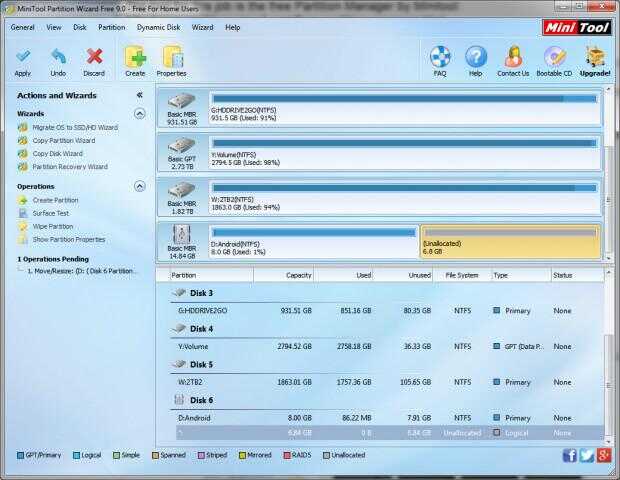Sort by the Type column header

(521, 275)
